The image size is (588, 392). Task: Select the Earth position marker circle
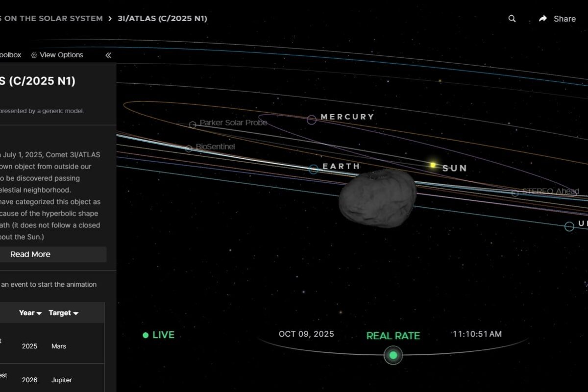[314, 169]
